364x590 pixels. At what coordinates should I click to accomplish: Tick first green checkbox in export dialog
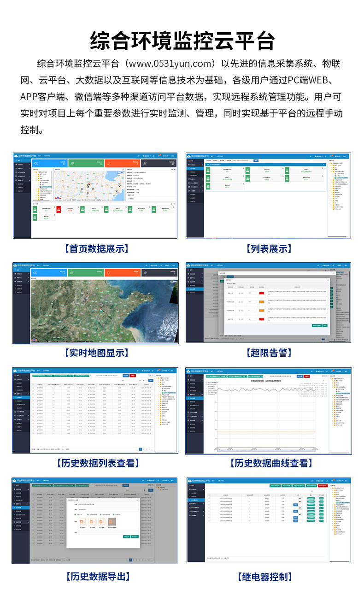pyautogui.click(x=76, y=514)
